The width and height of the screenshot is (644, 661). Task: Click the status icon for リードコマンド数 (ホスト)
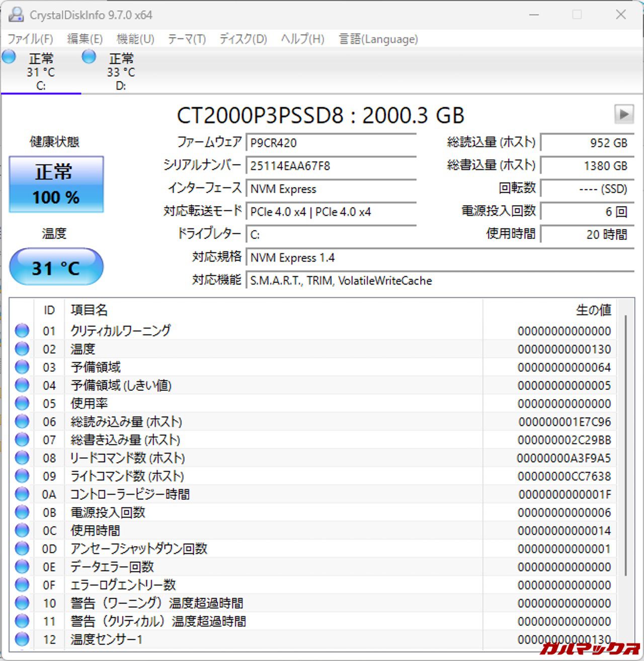[22, 457]
